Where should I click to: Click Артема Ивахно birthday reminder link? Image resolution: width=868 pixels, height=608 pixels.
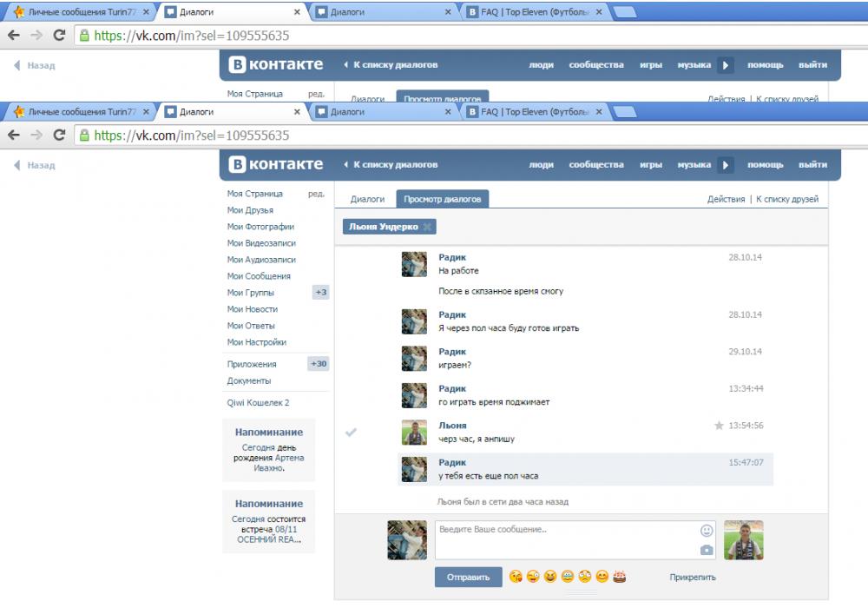coord(279,463)
